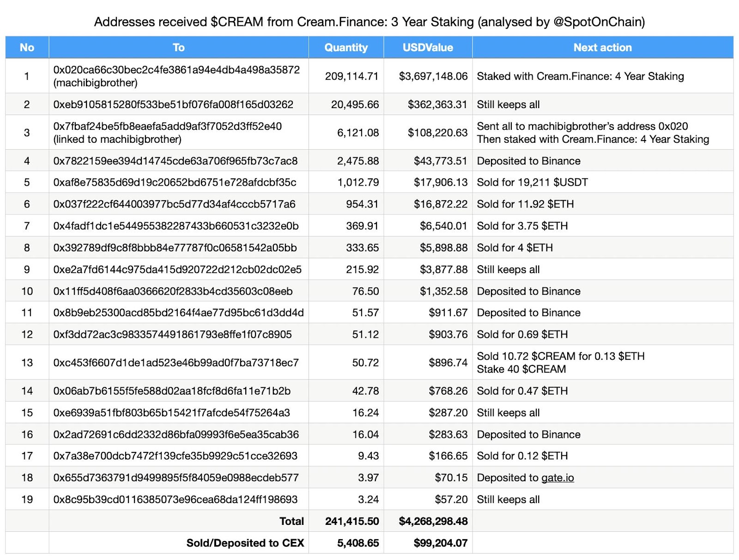This screenshot has height=560, width=739.
Task: Click USD value $1,352.58
Action: 444,291
